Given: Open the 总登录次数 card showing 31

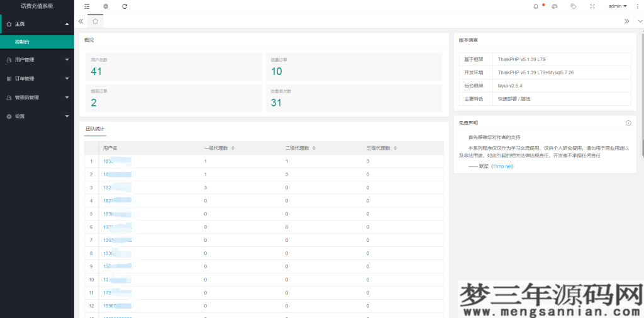Looking at the screenshot, I should (x=353, y=98).
